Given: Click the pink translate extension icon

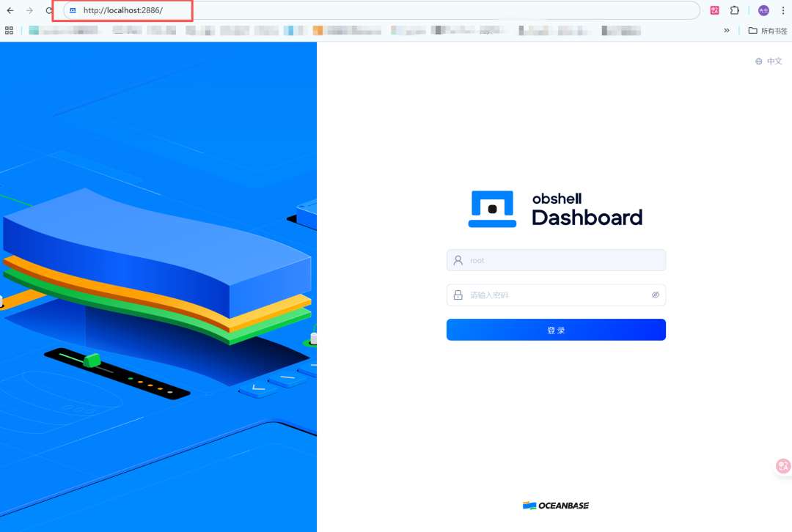Looking at the screenshot, I should [714, 10].
